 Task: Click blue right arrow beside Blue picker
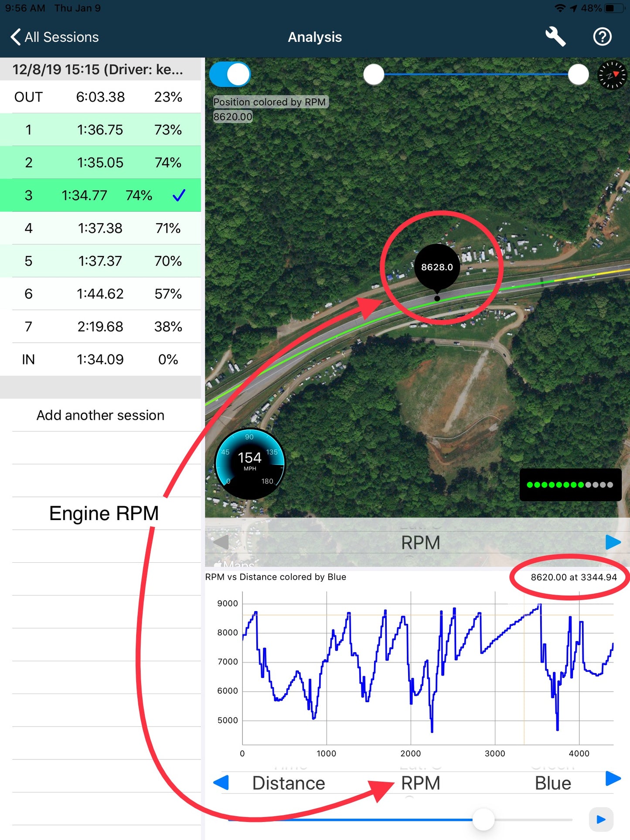(x=613, y=778)
